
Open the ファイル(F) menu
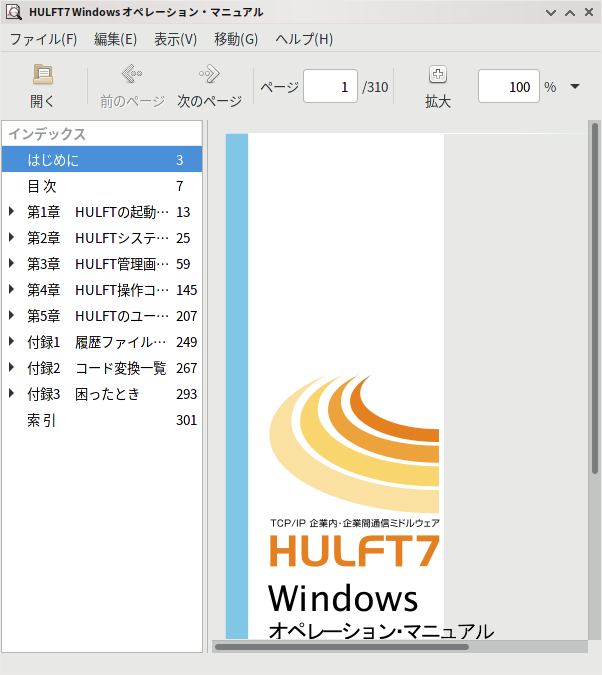pos(43,39)
